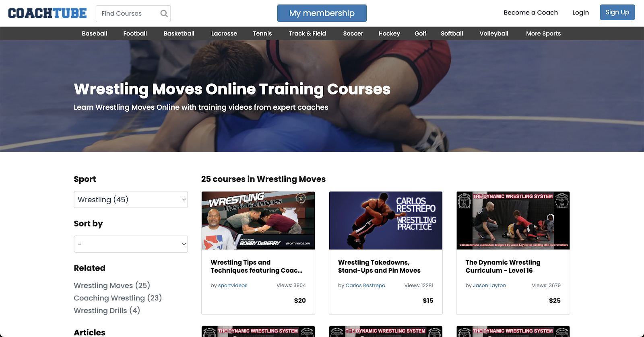
Task: Open the More Sports menu
Action: pyautogui.click(x=543, y=34)
